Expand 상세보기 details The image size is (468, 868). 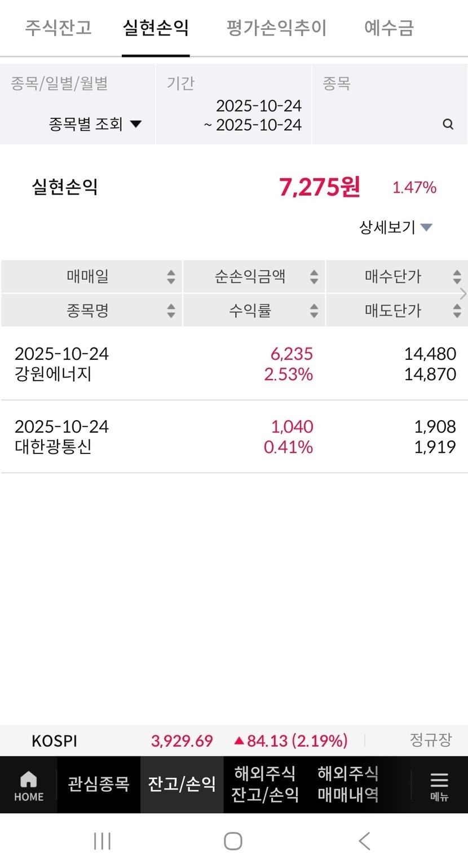click(x=396, y=227)
